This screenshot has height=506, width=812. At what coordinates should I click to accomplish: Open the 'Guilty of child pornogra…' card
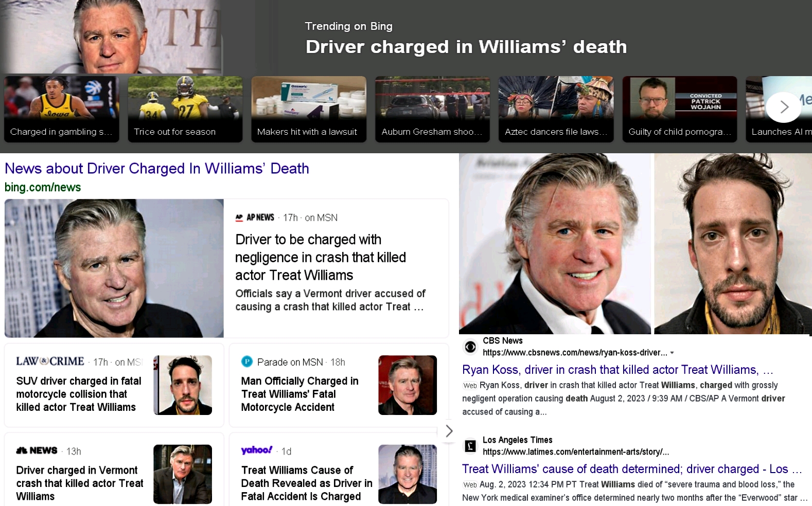pyautogui.click(x=680, y=109)
